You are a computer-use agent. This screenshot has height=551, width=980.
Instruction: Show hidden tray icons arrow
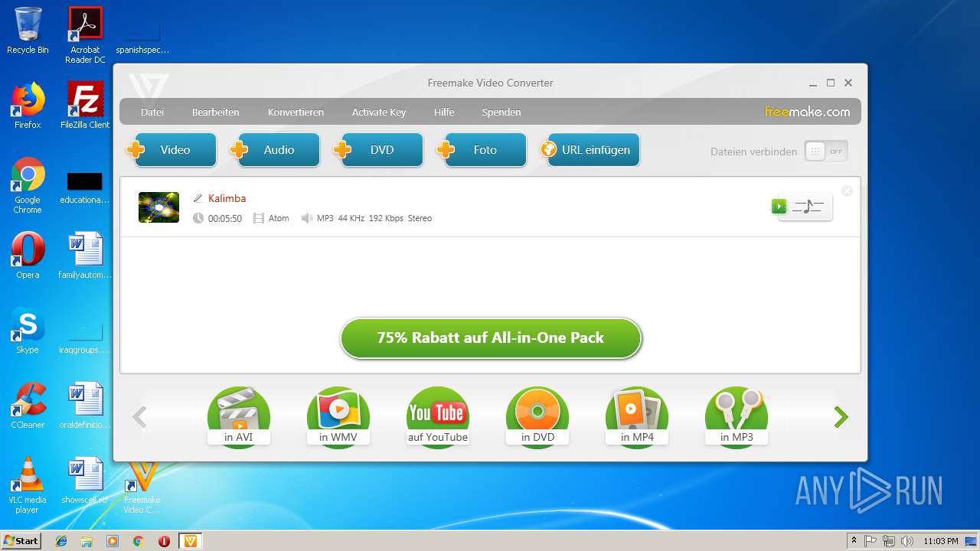point(854,541)
